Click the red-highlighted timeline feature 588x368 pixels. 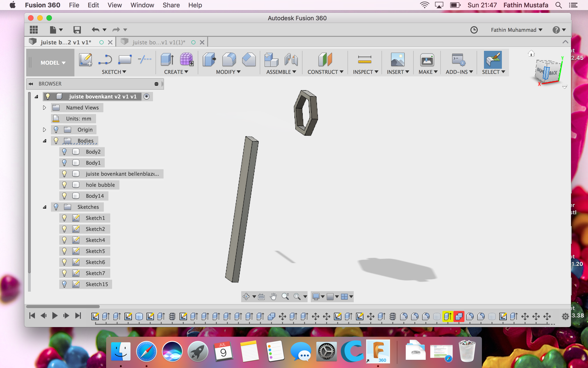coord(459,316)
